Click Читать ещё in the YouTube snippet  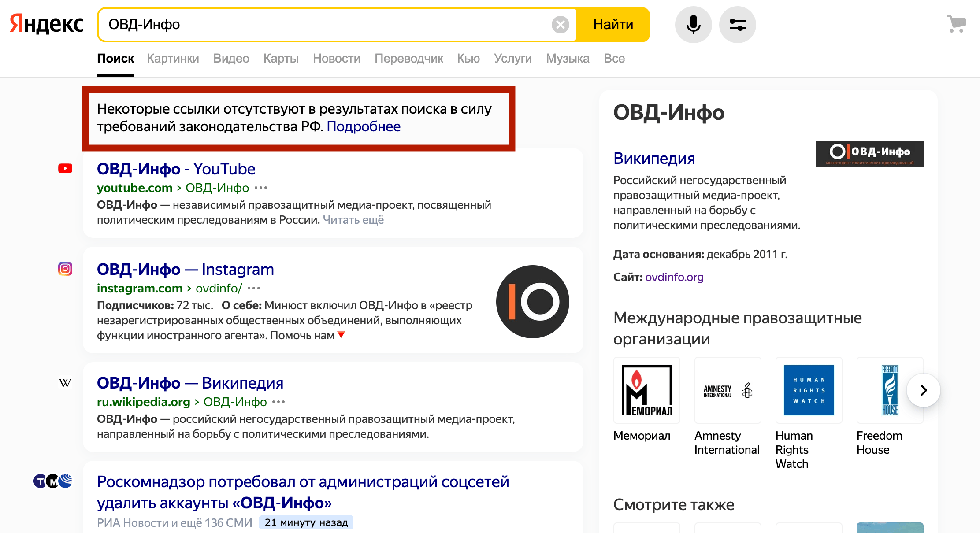tap(353, 220)
